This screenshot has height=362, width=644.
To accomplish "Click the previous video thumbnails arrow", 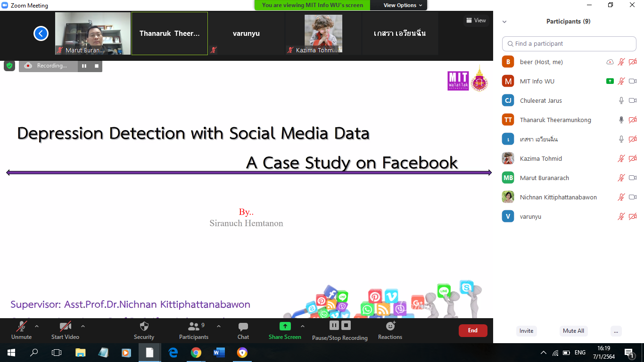I will [41, 33].
